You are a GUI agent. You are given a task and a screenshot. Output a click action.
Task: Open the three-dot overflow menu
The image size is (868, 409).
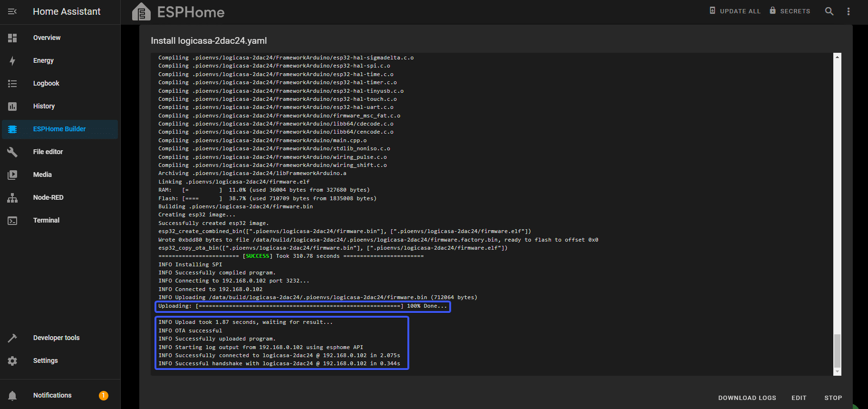[x=849, y=11]
